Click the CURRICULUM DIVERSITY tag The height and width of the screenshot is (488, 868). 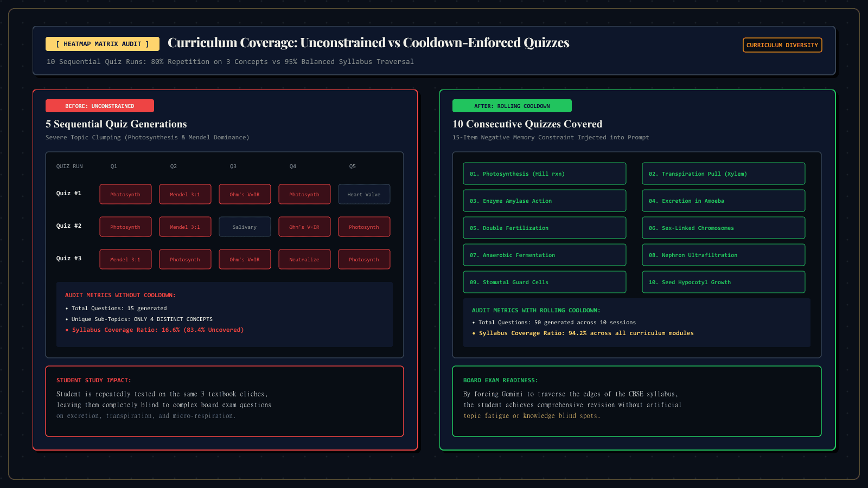782,45
